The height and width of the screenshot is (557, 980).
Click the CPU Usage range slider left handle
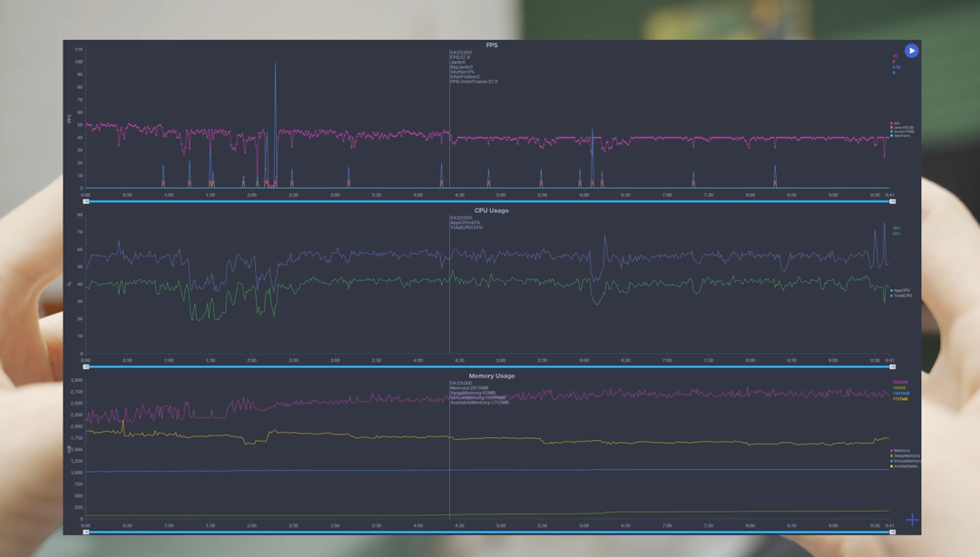pos(86,367)
